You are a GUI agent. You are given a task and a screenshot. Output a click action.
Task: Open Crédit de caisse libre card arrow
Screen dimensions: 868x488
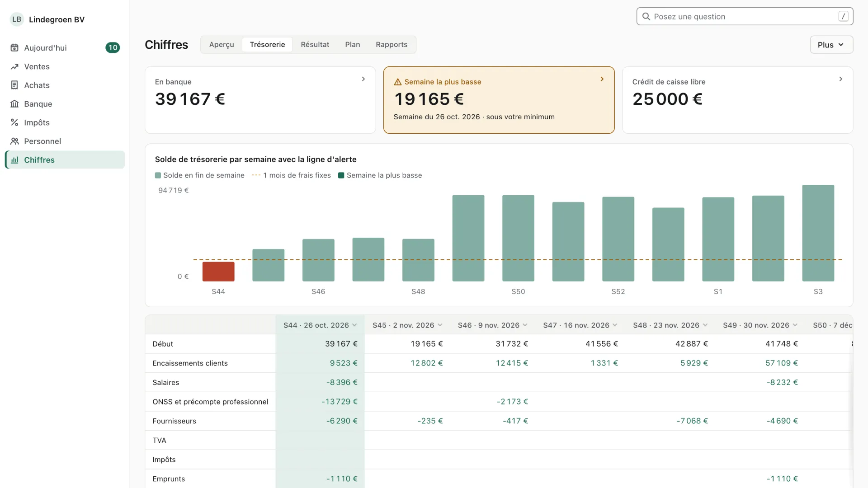pyautogui.click(x=840, y=79)
